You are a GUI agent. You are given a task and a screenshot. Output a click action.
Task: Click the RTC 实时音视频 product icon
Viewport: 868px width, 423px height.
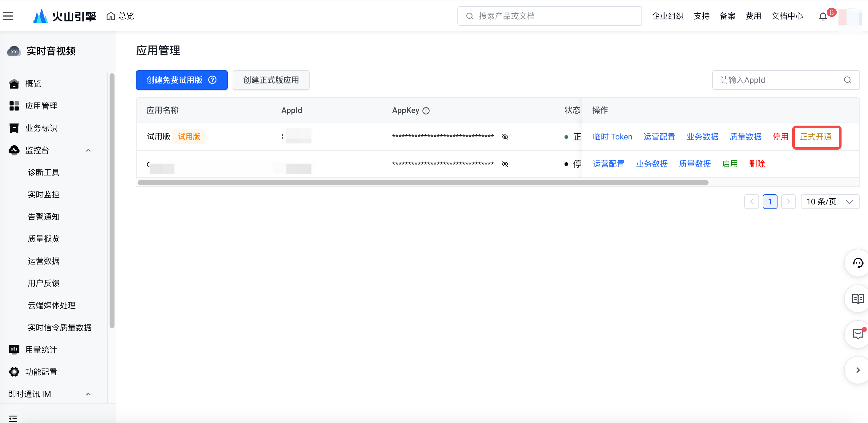[x=14, y=51]
